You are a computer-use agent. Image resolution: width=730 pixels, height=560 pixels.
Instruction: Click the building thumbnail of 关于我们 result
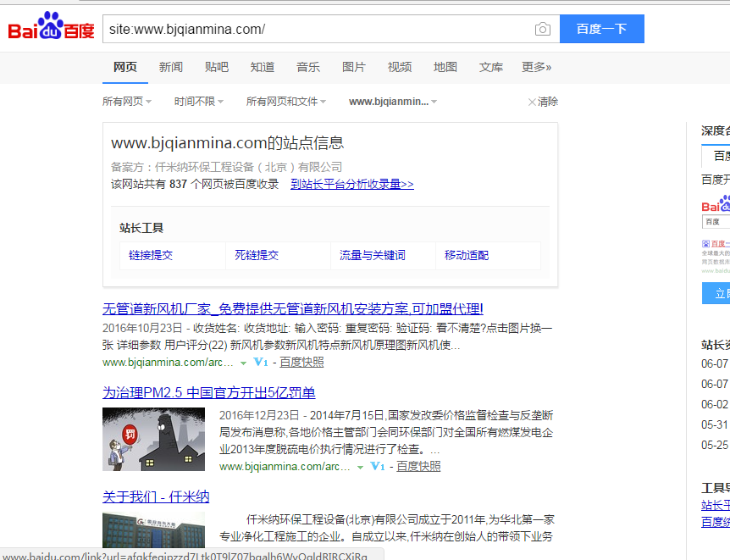153,530
